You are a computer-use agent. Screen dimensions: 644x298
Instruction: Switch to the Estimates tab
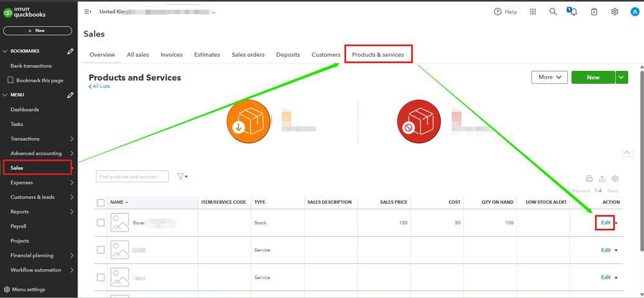coord(207,55)
